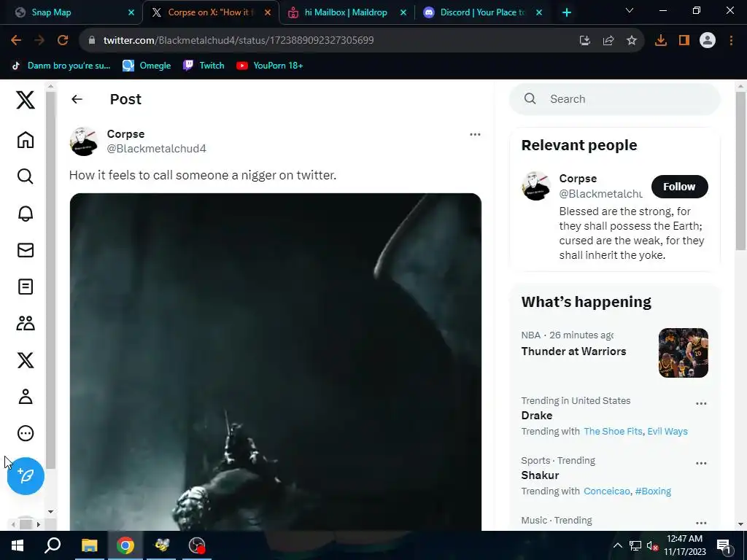Toggle Chrome side panel icon
Image resolution: width=747 pixels, height=560 pixels.
[x=684, y=41]
